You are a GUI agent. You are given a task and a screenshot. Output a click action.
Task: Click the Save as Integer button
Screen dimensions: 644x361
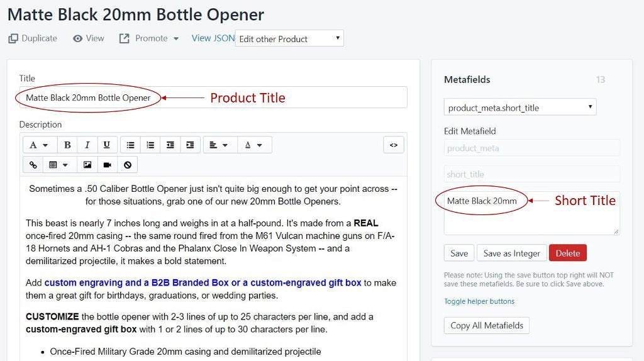tap(511, 253)
